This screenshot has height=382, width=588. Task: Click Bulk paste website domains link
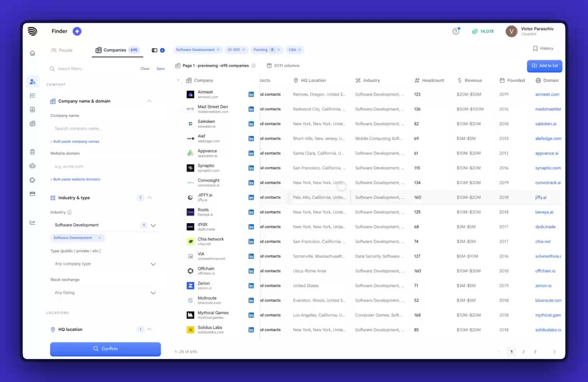[75, 179]
